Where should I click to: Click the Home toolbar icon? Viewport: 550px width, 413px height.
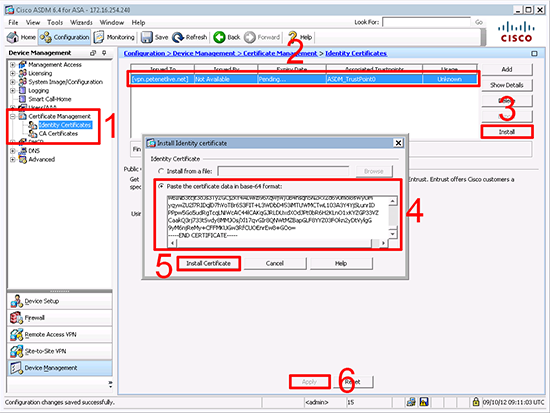[x=13, y=37]
